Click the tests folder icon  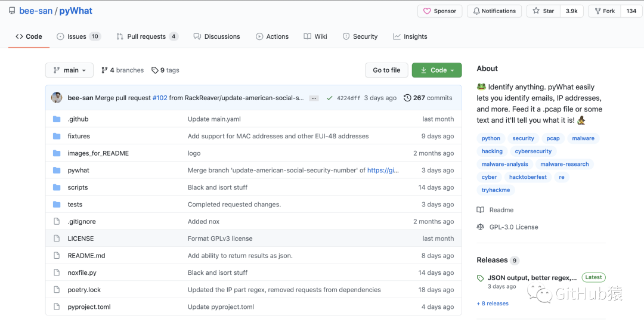point(57,204)
